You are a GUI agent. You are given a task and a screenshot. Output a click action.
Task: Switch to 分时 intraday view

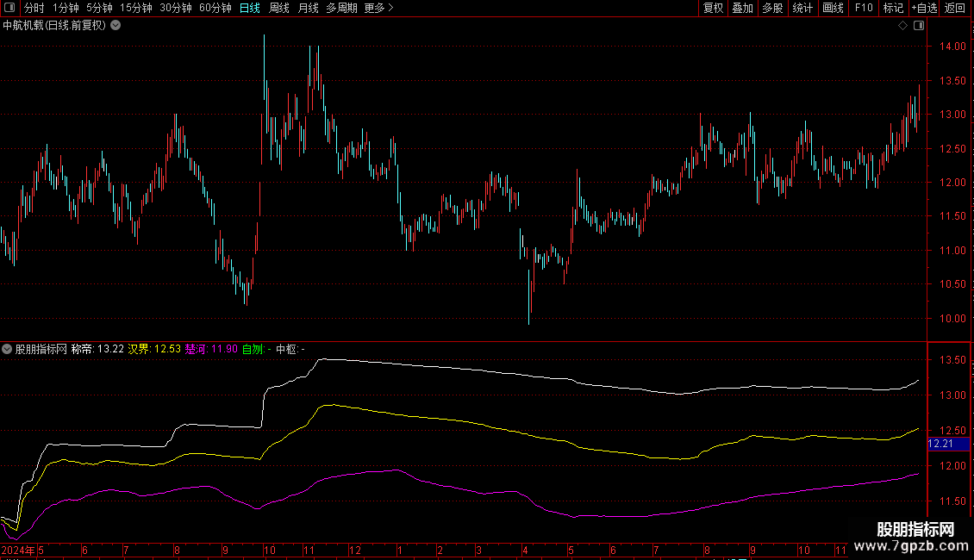pyautogui.click(x=34, y=8)
